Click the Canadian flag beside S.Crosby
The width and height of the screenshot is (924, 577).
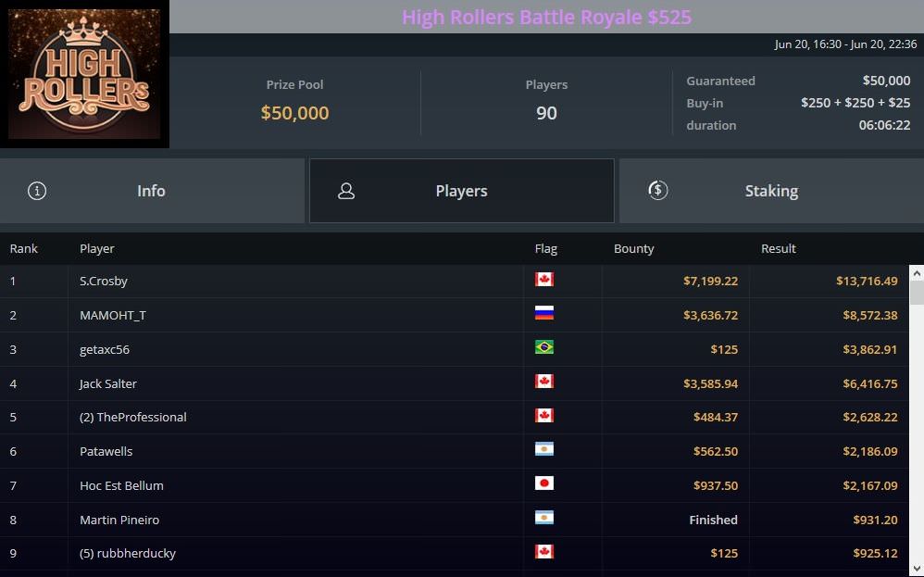click(x=544, y=280)
